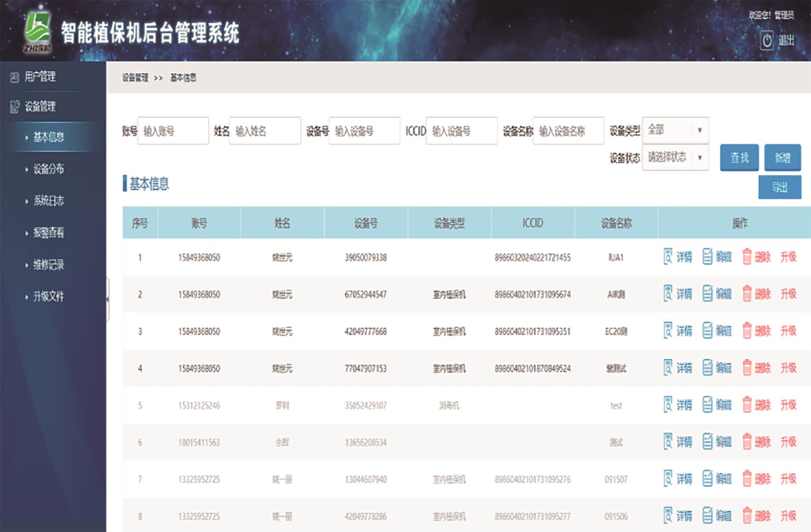Click 删除 trash icon for row 7

click(x=747, y=478)
